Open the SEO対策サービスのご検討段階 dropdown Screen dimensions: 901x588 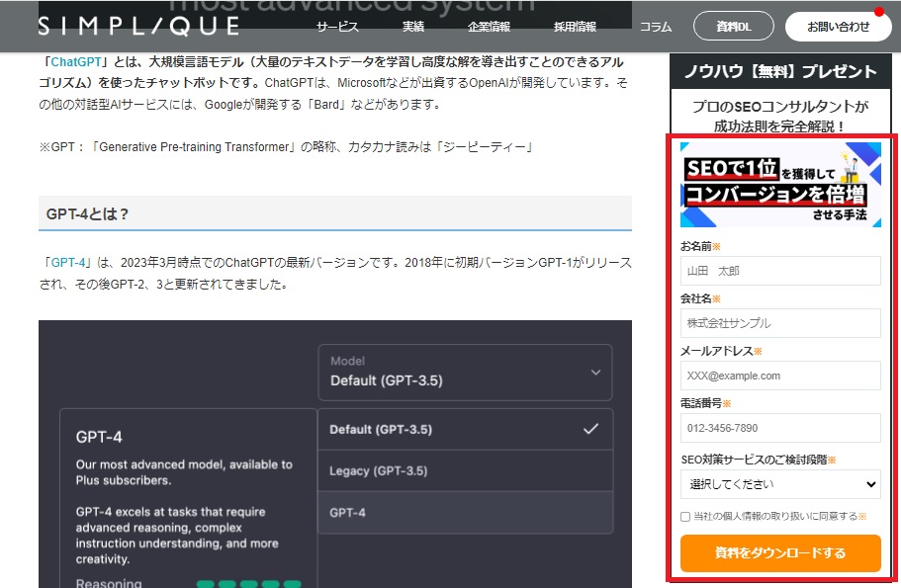780,484
